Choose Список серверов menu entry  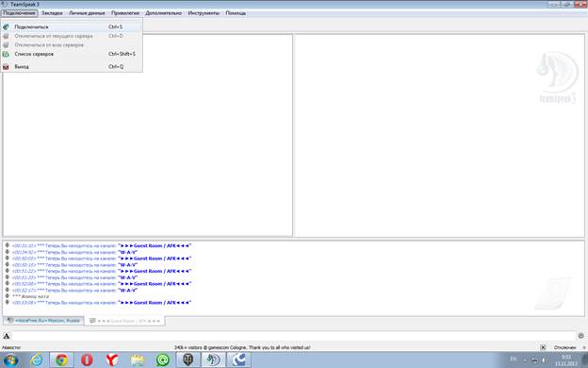point(72,54)
